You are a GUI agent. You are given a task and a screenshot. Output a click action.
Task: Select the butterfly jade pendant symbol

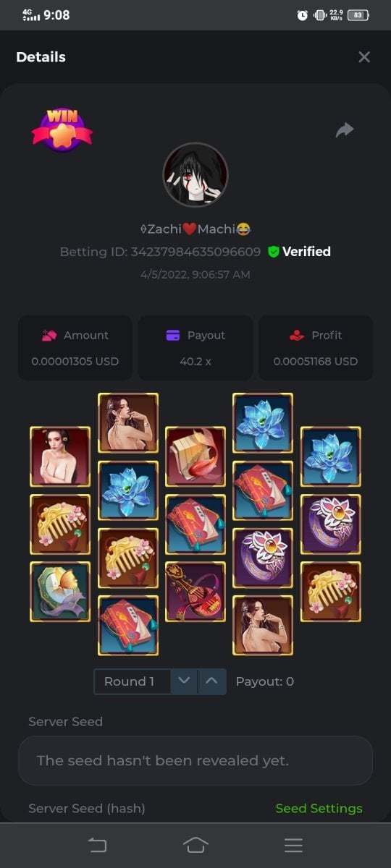60,592
